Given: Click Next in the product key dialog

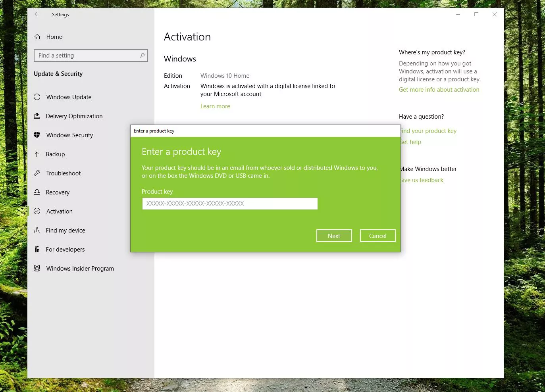Looking at the screenshot, I should click(x=334, y=236).
